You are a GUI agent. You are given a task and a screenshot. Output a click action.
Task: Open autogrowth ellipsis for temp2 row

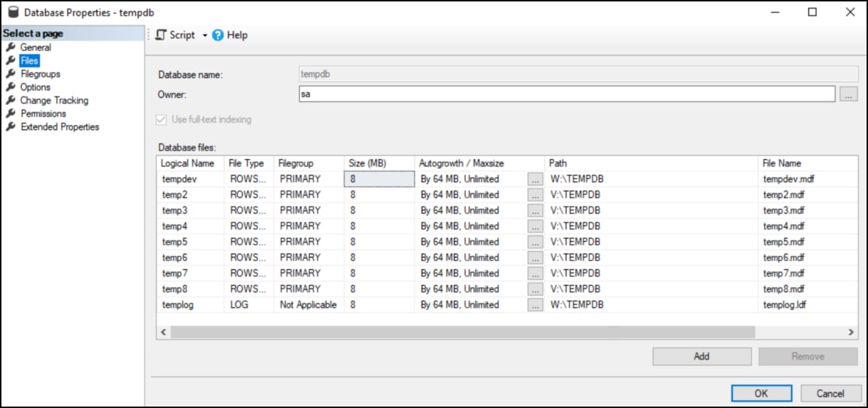pos(535,195)
